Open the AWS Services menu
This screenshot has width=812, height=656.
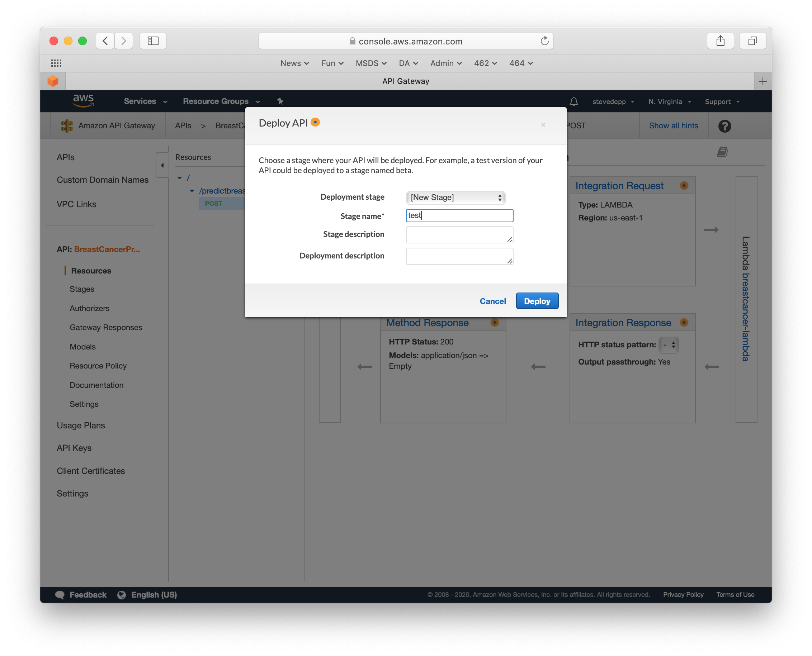tap(146, 101)
